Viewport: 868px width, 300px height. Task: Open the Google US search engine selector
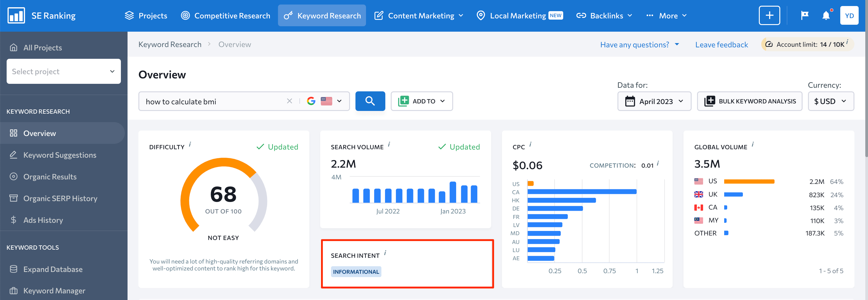pos(324,101)
